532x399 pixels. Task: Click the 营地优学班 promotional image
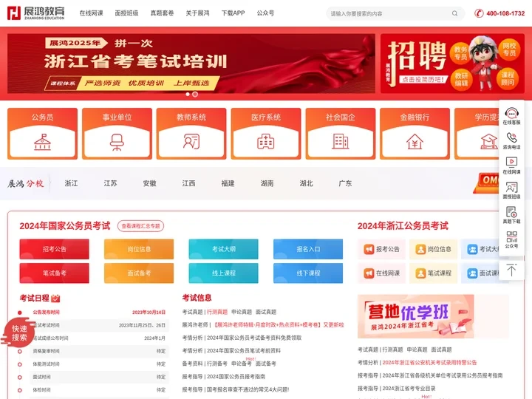tap(415, 316)
